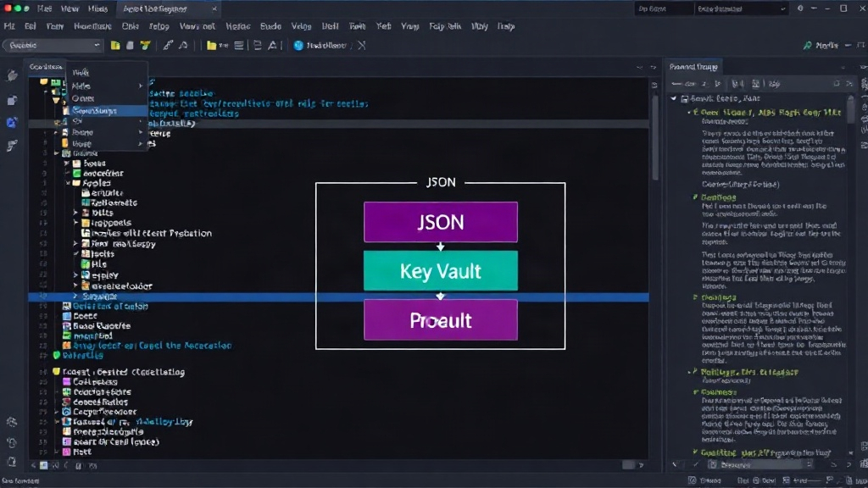Click the purple JSON box in the diagram
868x488 pixels.
click(x=441, y=222)
